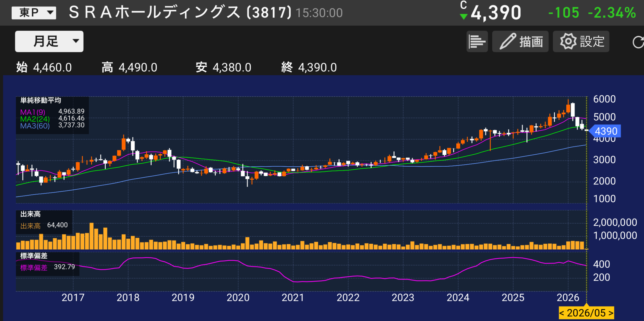Viewport: 644px width, 321px height.
Task: Click the 2017 label on time axis
Action: [x=73, y=298]
